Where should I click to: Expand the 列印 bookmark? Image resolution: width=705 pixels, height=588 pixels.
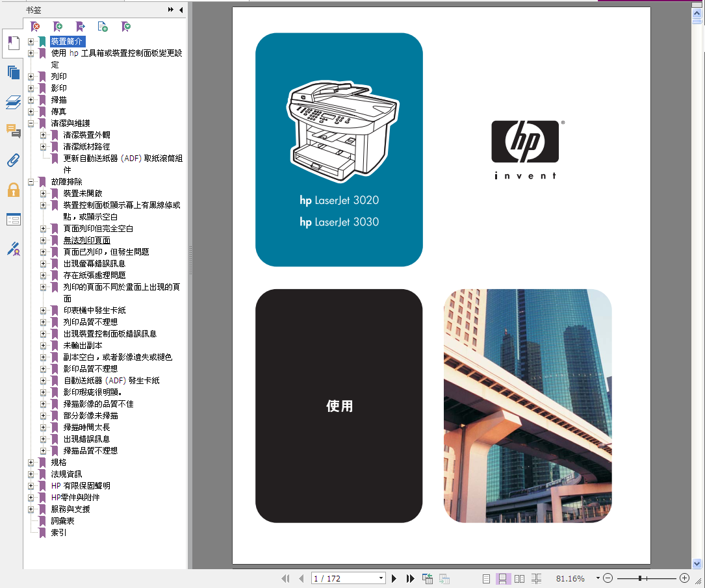coord(31,77)
